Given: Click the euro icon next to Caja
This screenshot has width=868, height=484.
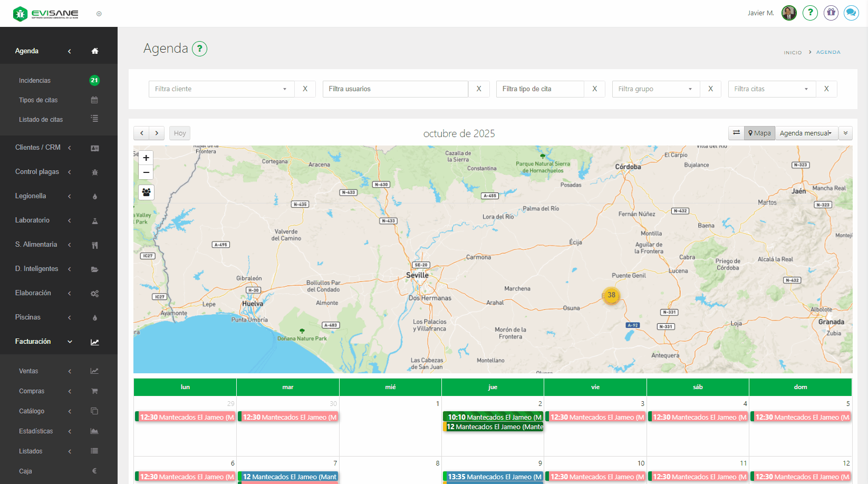Looking at the screenshot, I should tap(94, 470).
